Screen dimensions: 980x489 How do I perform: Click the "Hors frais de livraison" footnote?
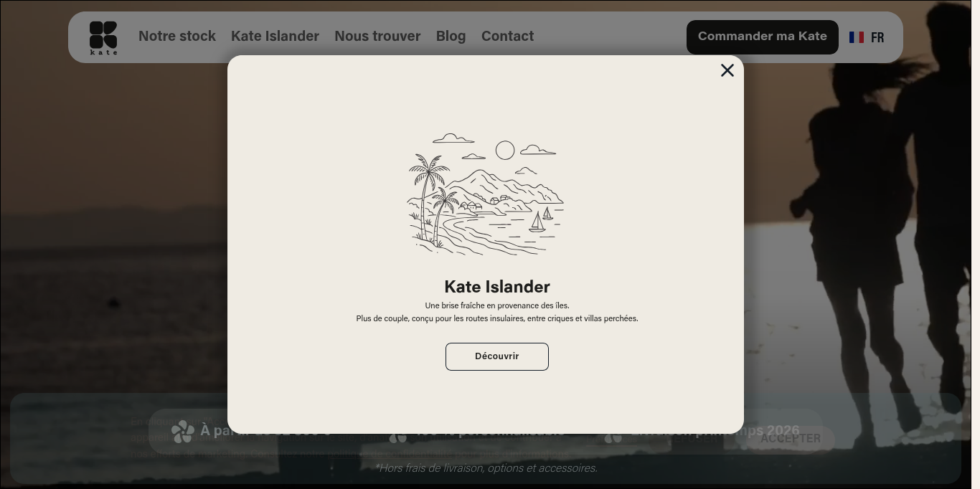pos(486,468)
